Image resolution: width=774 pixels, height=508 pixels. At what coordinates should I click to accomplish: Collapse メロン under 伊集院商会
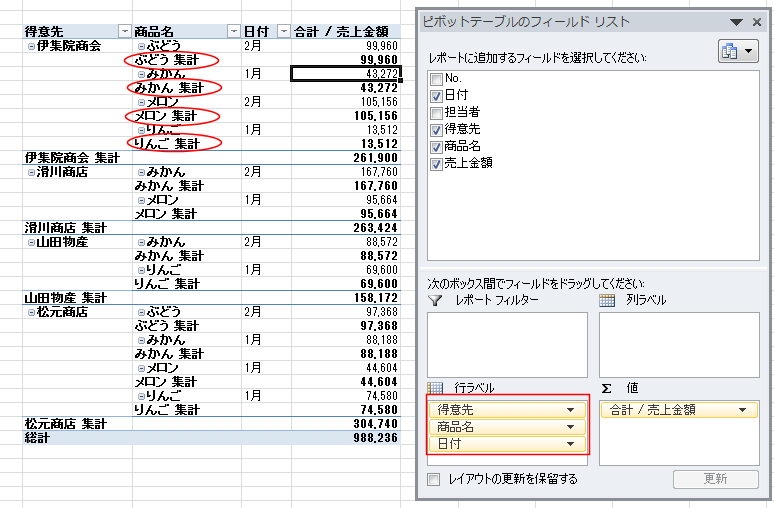pos(141,103)
